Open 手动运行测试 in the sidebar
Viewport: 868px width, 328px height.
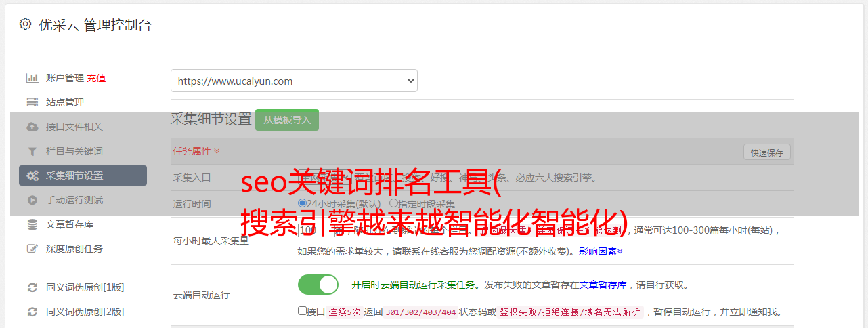tap(74, 200)
